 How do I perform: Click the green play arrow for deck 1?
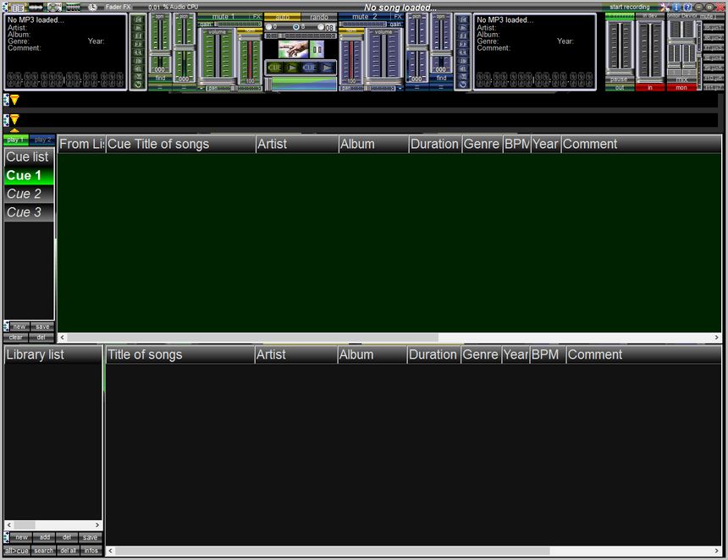point(292,68)
